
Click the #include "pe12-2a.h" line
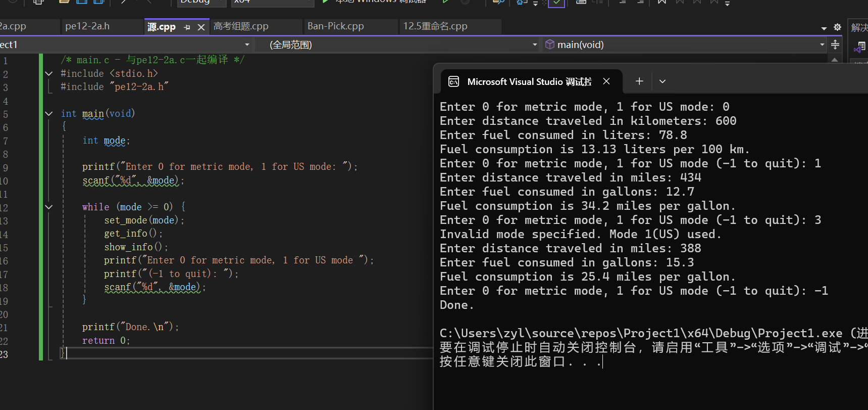[x=115, y=87]
